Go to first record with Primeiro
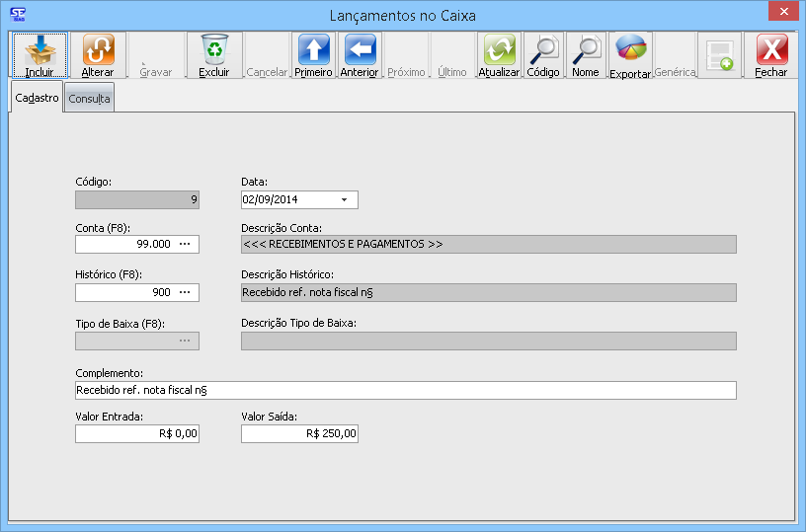This screenshot has height=532, width=806. pos(313,49)
